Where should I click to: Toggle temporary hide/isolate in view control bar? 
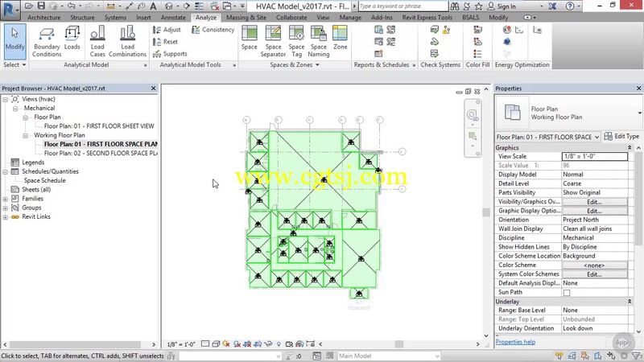[269, 344]
